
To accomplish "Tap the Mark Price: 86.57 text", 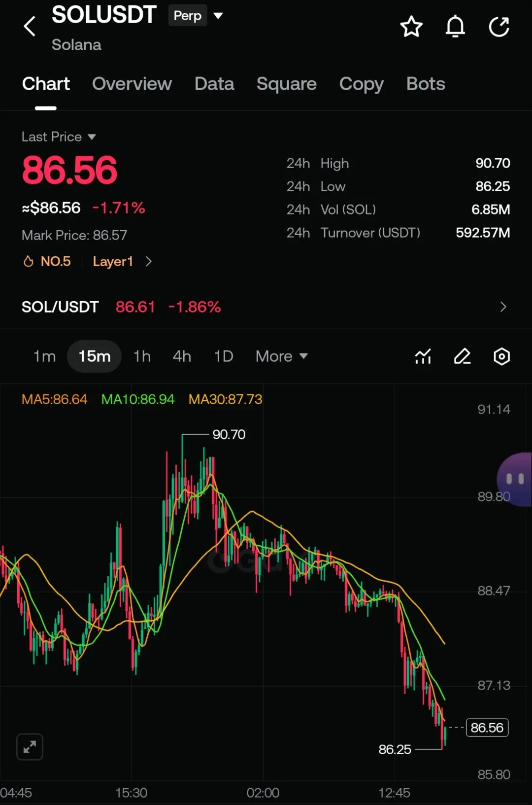I will point(74,235).
